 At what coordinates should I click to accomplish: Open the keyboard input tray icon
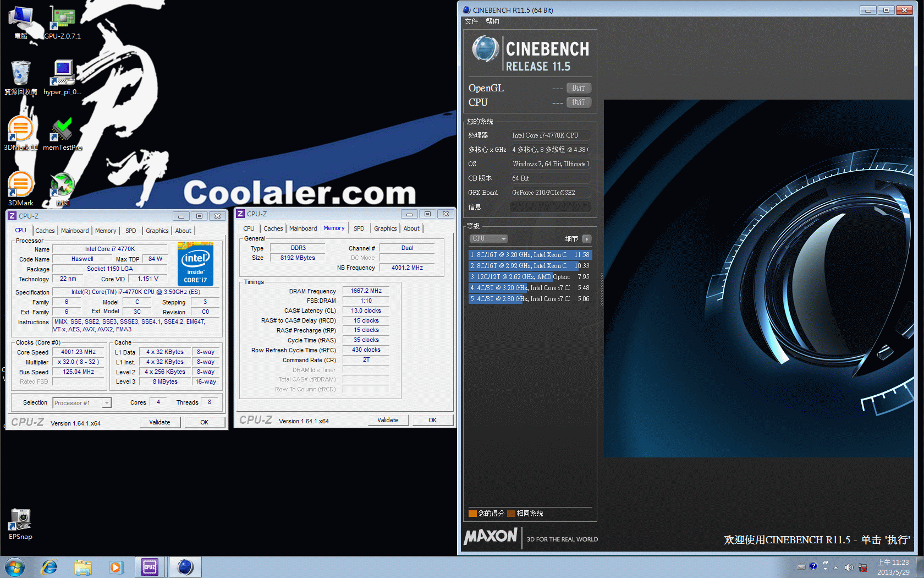[801, 567]
